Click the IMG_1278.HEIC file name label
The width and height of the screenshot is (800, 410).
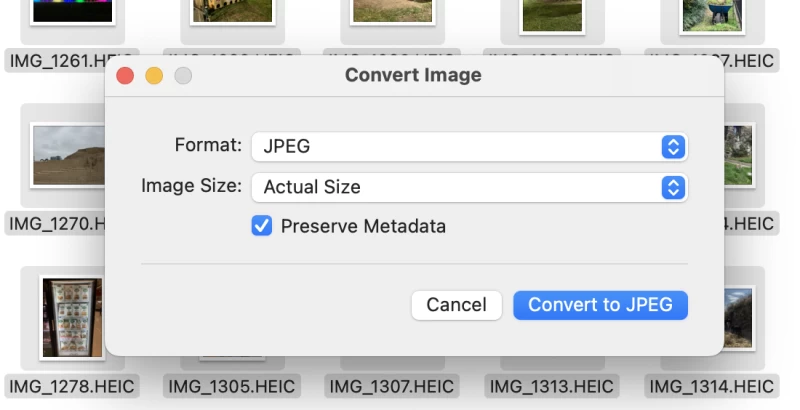71,386
